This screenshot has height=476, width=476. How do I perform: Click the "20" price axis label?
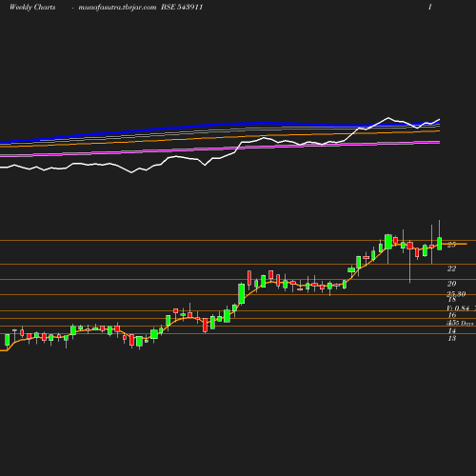coord(451,284)
